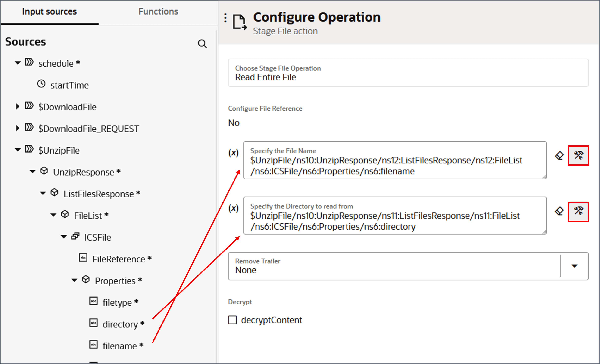Open the Remove Trailer dropdown

click(x=574, y=266)
